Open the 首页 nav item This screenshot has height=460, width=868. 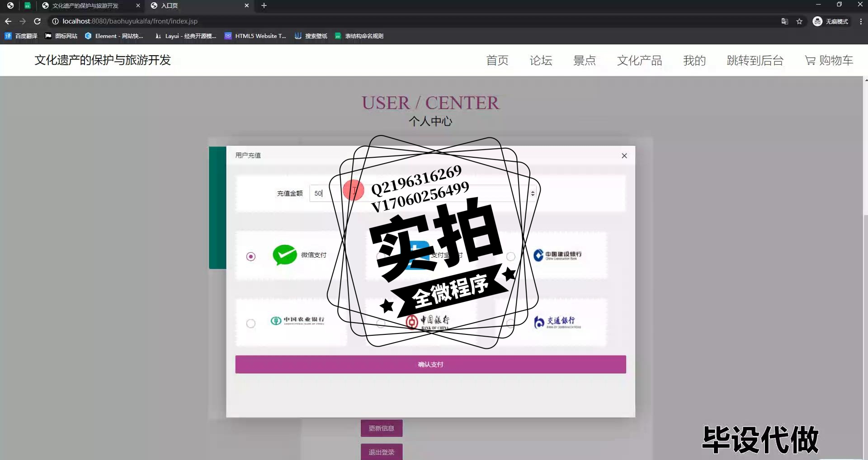497,60
